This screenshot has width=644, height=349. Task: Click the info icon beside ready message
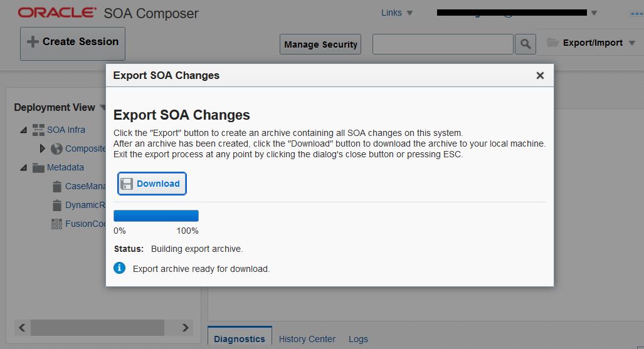(120, 268)
